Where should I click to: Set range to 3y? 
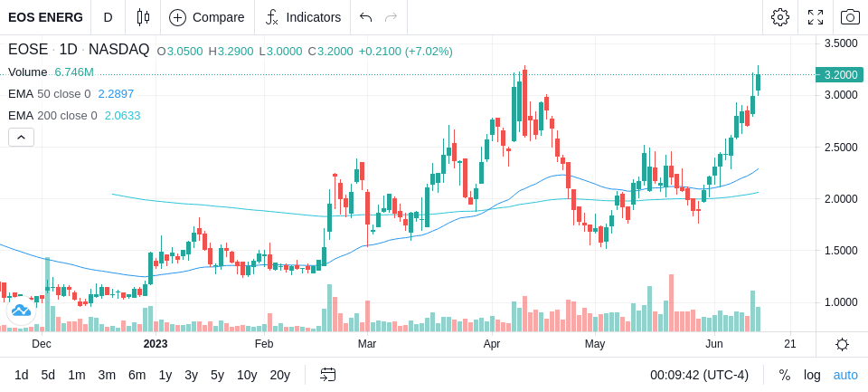pyautogui.click(x=191, y=375)
